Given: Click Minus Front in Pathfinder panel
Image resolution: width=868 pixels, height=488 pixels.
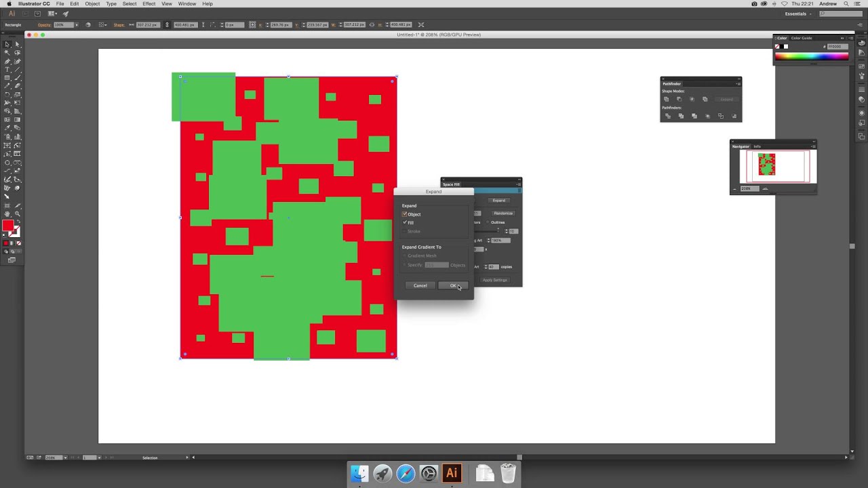Looking at the screenshot, I should [679, 99].
